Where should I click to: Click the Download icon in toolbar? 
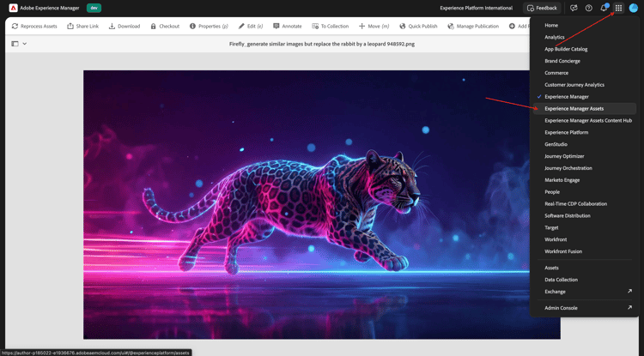point(112,27)
